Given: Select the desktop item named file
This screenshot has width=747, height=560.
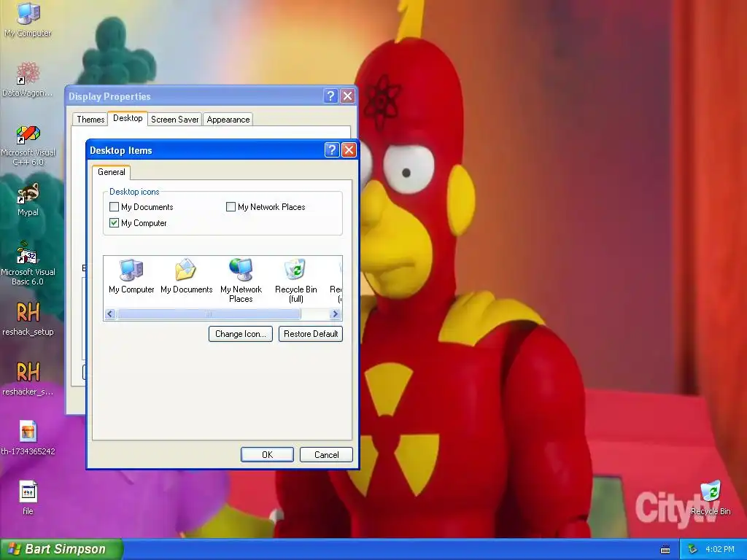Looking at the screenshot, I should tap(28, 497).
